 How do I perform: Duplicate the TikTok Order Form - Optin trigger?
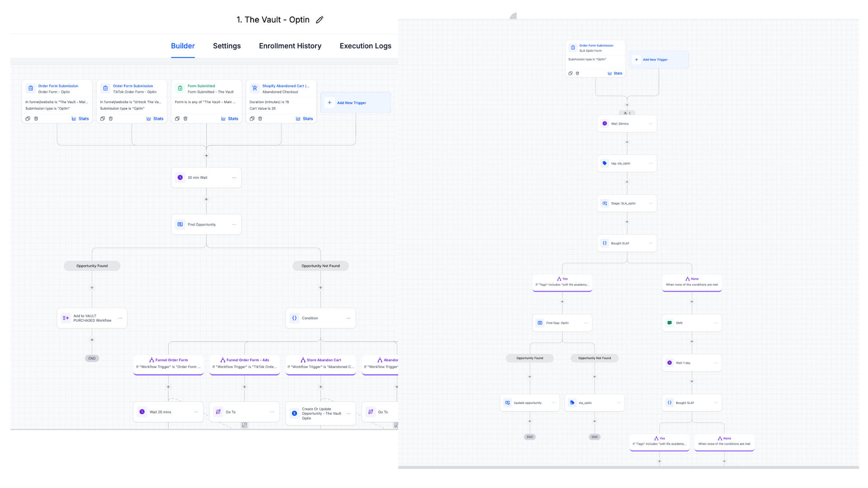coord(102,118)
